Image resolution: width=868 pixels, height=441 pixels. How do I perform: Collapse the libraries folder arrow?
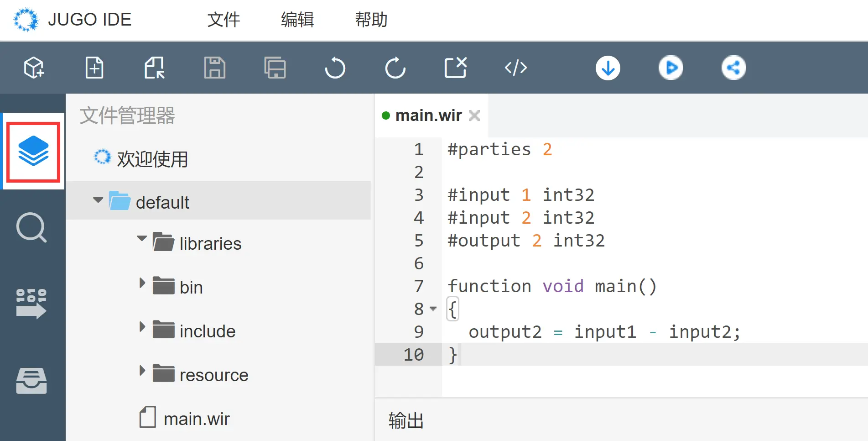pyautogui.click(x=142, y=238)
